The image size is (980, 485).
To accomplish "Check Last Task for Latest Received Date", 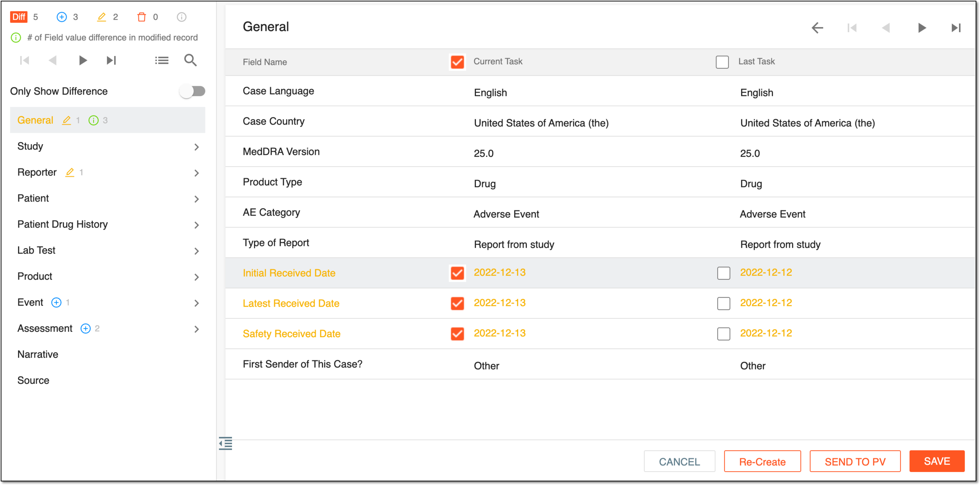I will (724, 303).
